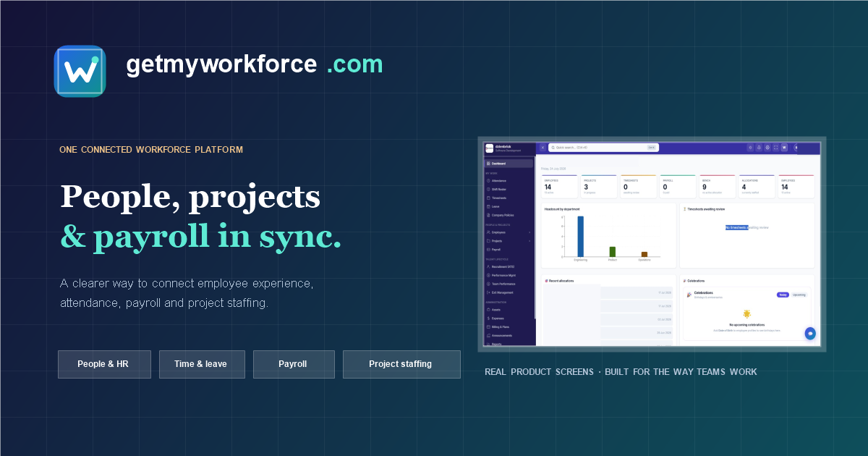Viewport: 868px width, 456px height.
Task: Open the Bench 9 summary card
Action: (x=717, y=187)
